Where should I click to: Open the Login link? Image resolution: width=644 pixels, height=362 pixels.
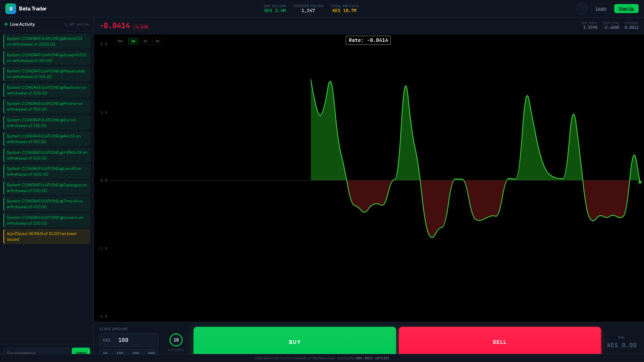(x=601, y=9)
